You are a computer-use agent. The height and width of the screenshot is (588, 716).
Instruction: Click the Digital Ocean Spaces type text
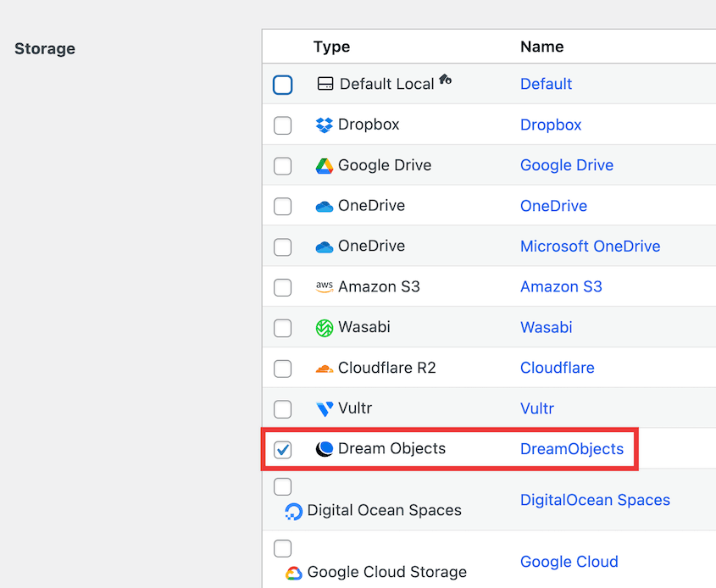(x=384, y=510)
